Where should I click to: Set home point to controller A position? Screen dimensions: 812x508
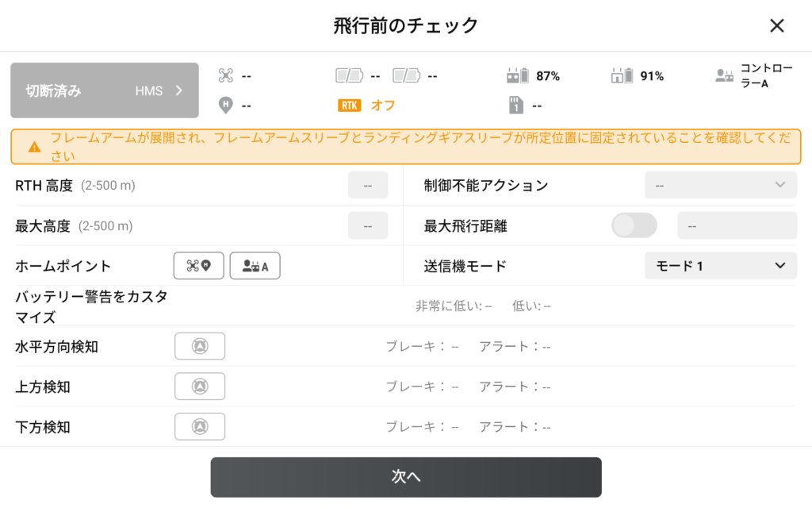(x=255, y=266)
